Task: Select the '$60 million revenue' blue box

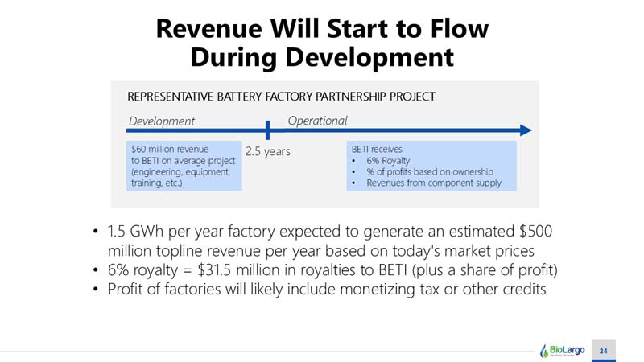Action: coord(184,166)
